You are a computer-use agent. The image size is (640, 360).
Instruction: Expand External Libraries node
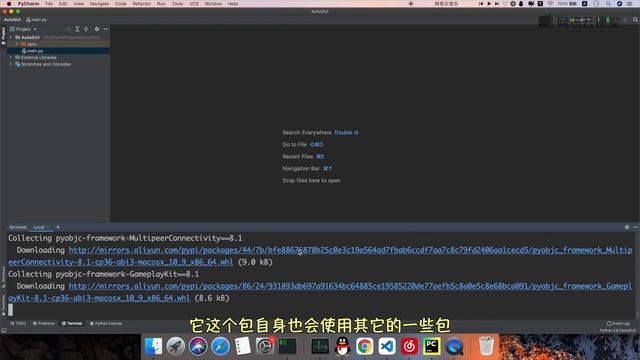click(11, 58)
